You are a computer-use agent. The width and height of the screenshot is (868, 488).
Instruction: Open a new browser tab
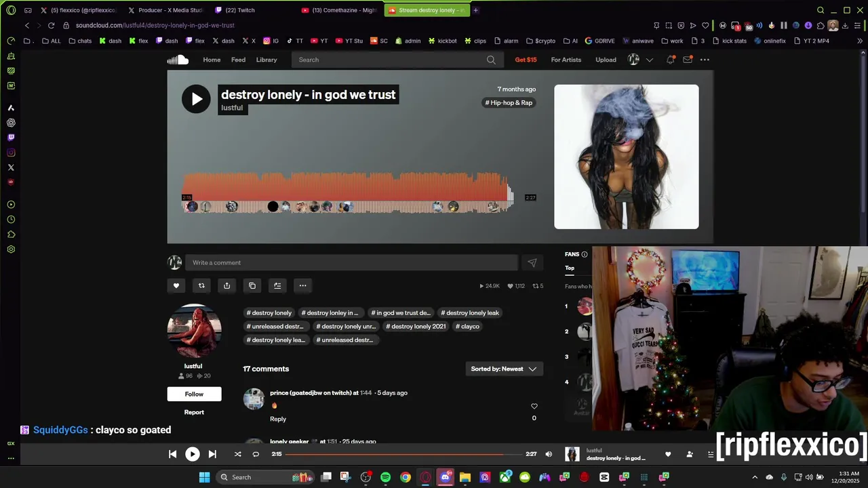[x=475, y=10]
